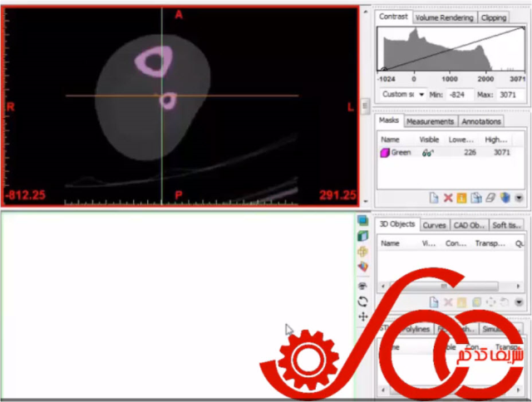Viewport: 532px width, 402px height.
Task: Click greyed-out delete X in 3D Objects toolbar
Action: point(448,302)
